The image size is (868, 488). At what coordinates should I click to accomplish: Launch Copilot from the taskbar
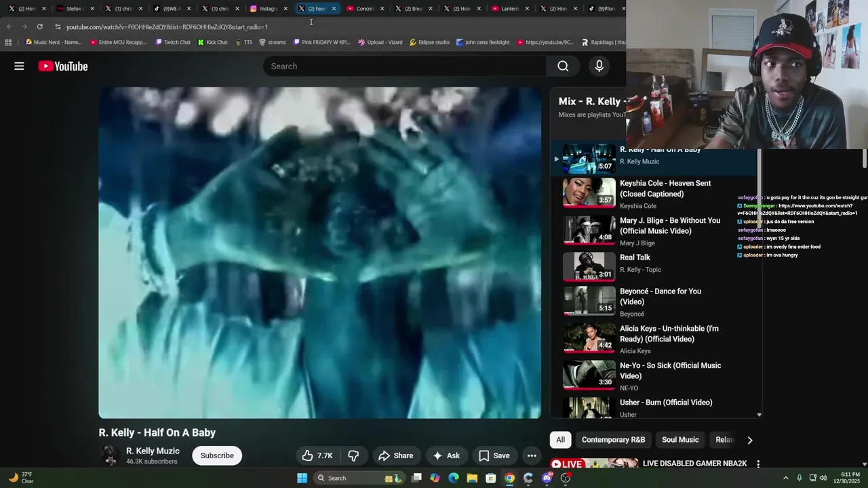(435, 478)
